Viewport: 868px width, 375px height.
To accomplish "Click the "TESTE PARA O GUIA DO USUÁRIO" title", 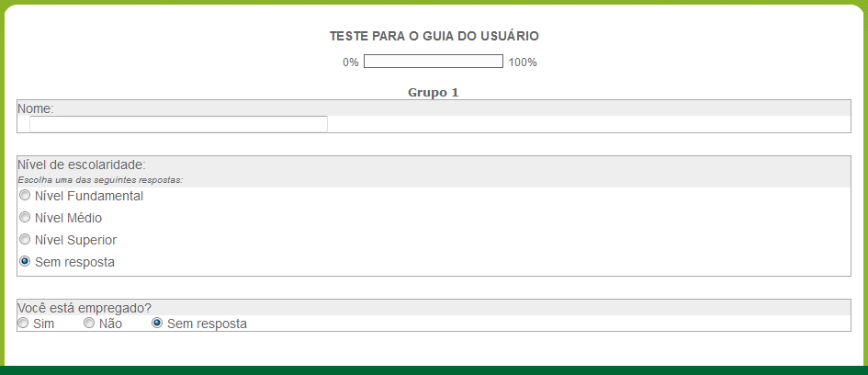I will [434, 36].
